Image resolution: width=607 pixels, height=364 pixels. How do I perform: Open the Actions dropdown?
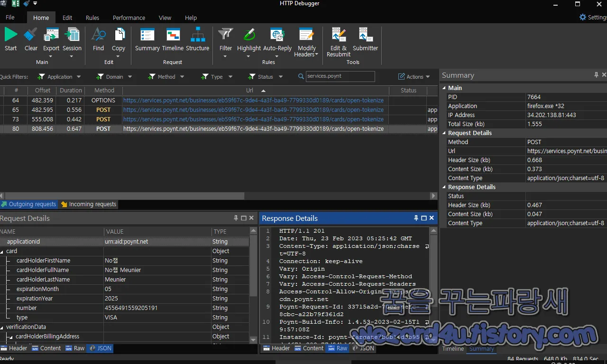point(414,76)
